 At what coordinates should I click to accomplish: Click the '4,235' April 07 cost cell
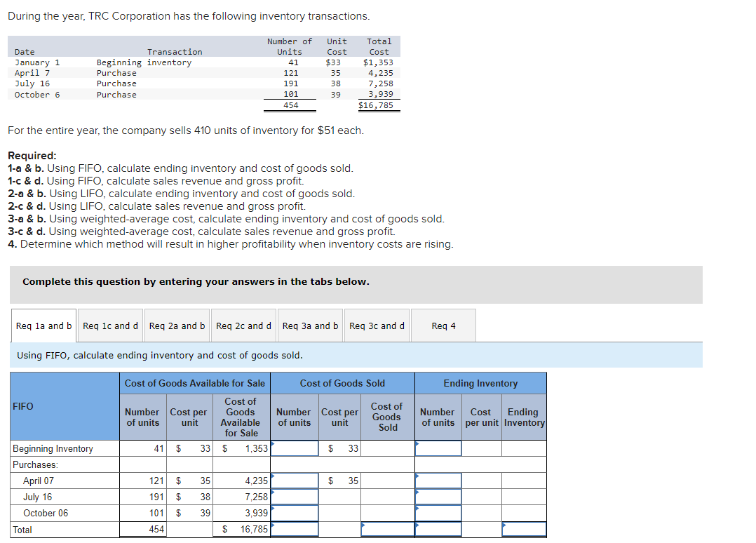click(x=242, y=481)
